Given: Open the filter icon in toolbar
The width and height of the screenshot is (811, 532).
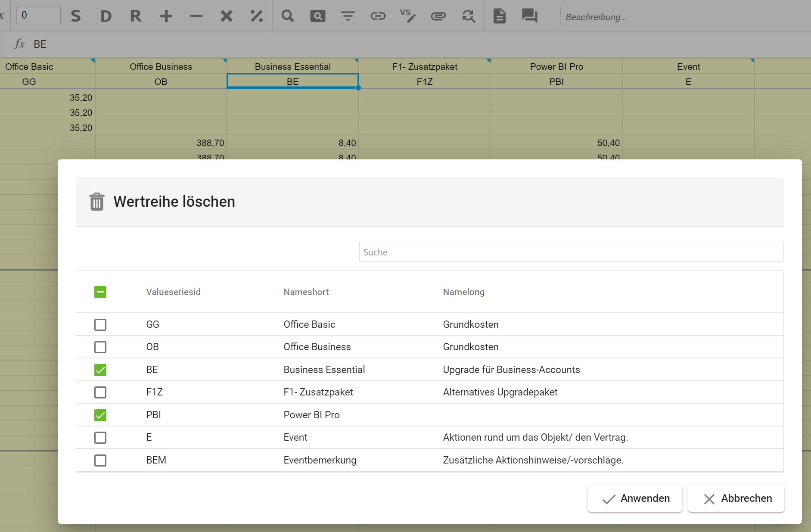Looking at the screenshot, I should coord(348,16).
